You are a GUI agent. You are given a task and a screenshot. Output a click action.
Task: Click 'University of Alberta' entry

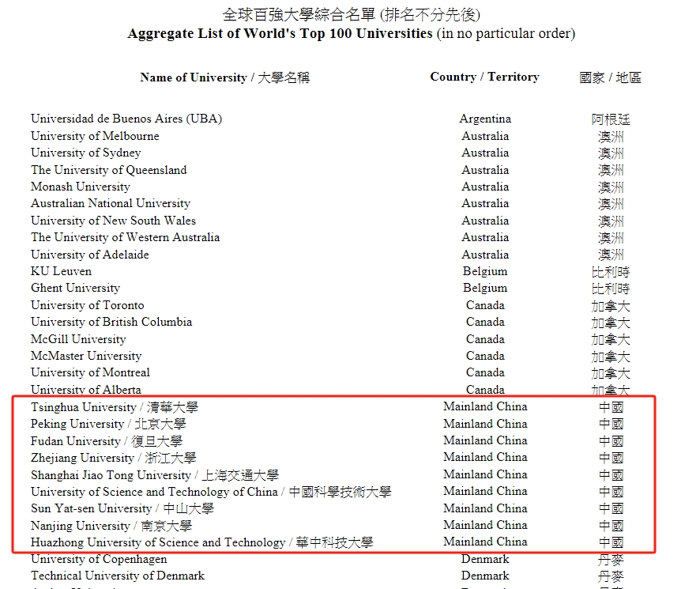(85, 390)
